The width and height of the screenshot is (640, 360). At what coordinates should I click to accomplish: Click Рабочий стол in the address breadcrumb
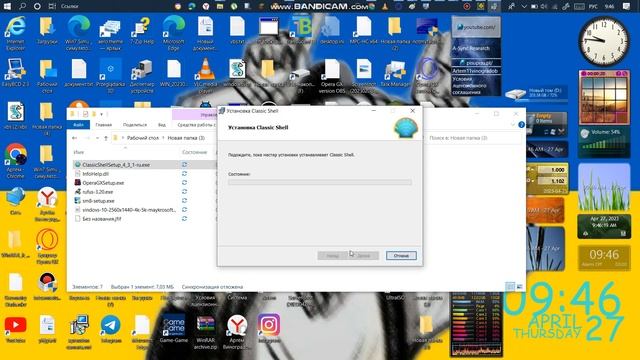(142, 138)
